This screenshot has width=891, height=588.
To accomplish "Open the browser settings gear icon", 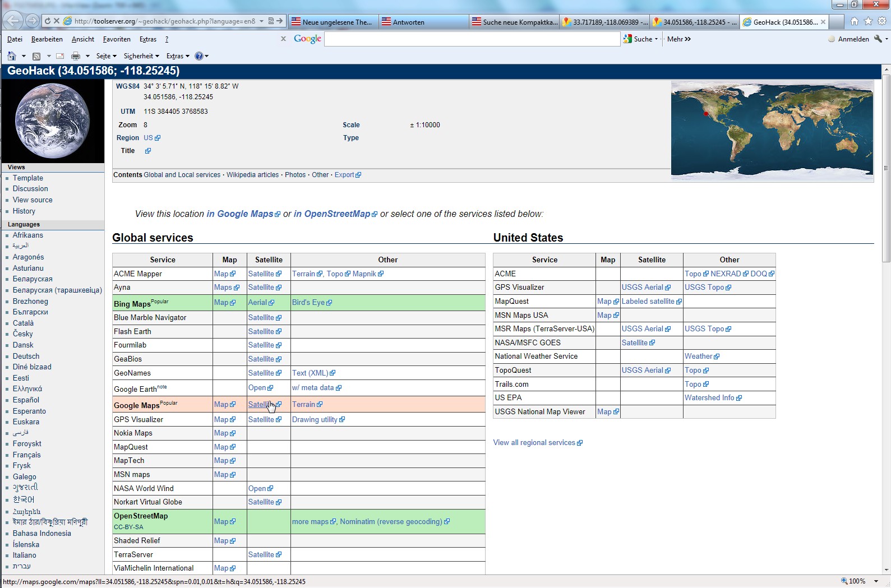I will [x=881, y=21].
